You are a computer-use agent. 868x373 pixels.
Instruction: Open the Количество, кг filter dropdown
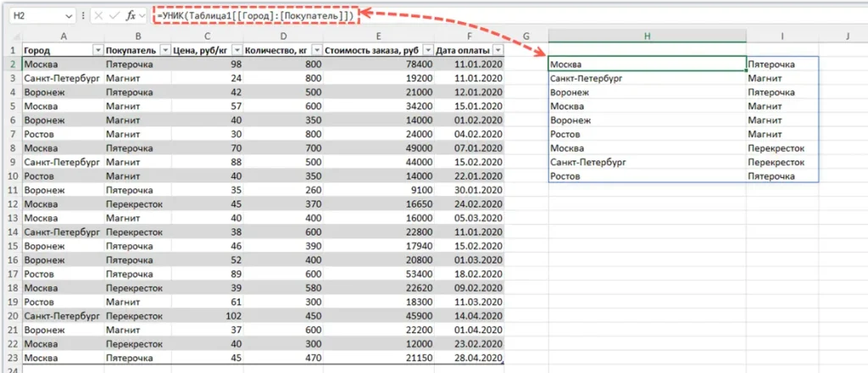click(315, 50)
